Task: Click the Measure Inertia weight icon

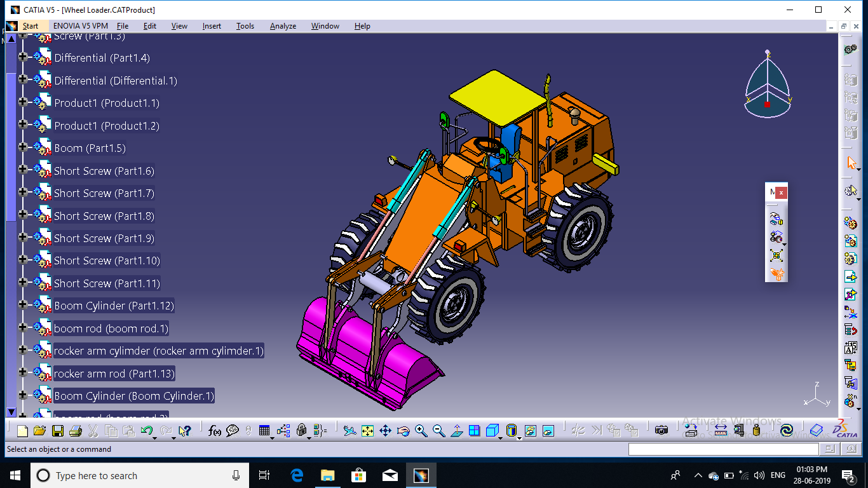Action: (x=756, y=431)
